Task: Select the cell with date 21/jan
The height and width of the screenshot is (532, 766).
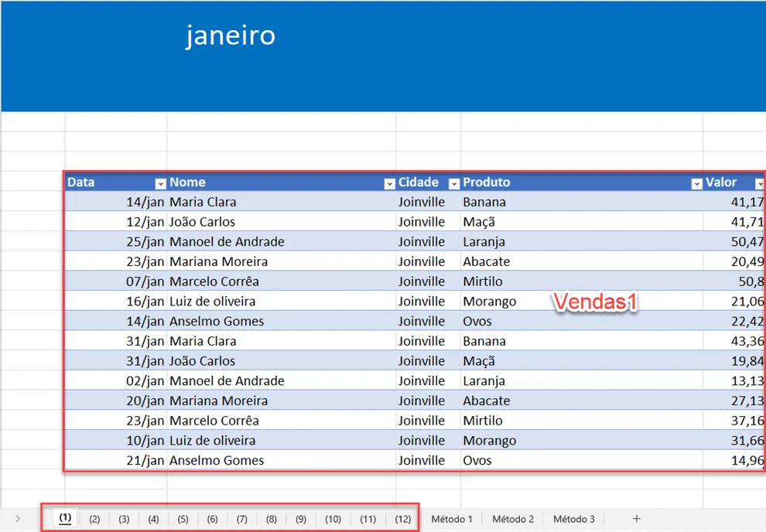Action: tap(116, 460)
